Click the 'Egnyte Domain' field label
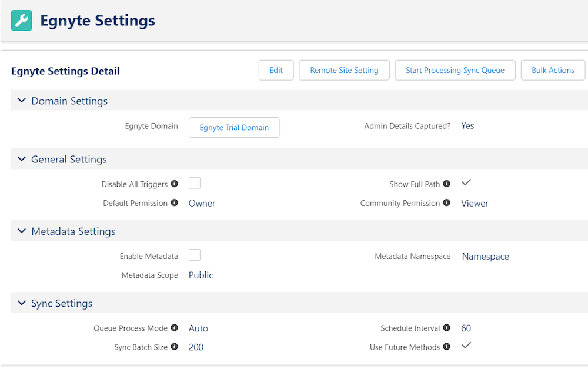Viewport: 588px width, 372px height. (x=152, y=126)
